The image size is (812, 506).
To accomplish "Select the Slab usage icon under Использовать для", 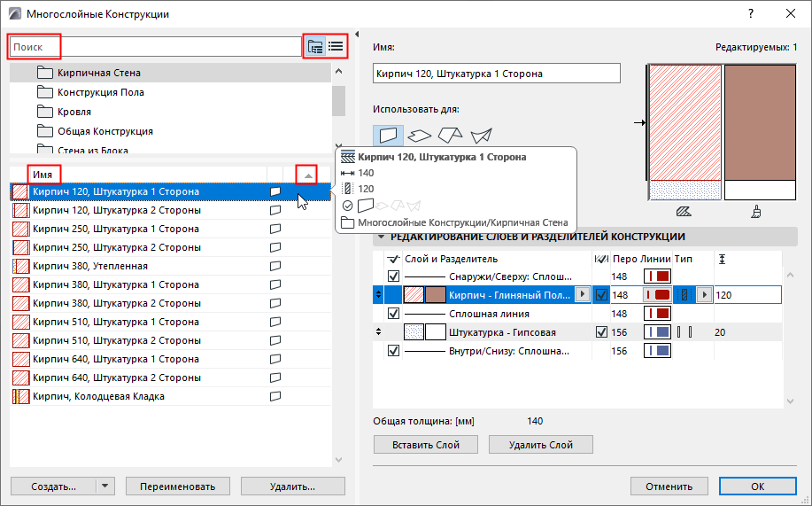I will [x=419, y=136].
